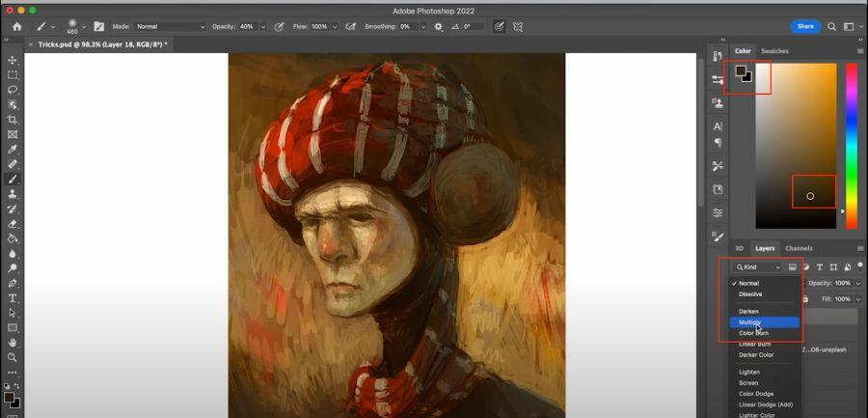Select the History Brush tool
Viewport: 868px width, 418px height.
coord(13,209)
